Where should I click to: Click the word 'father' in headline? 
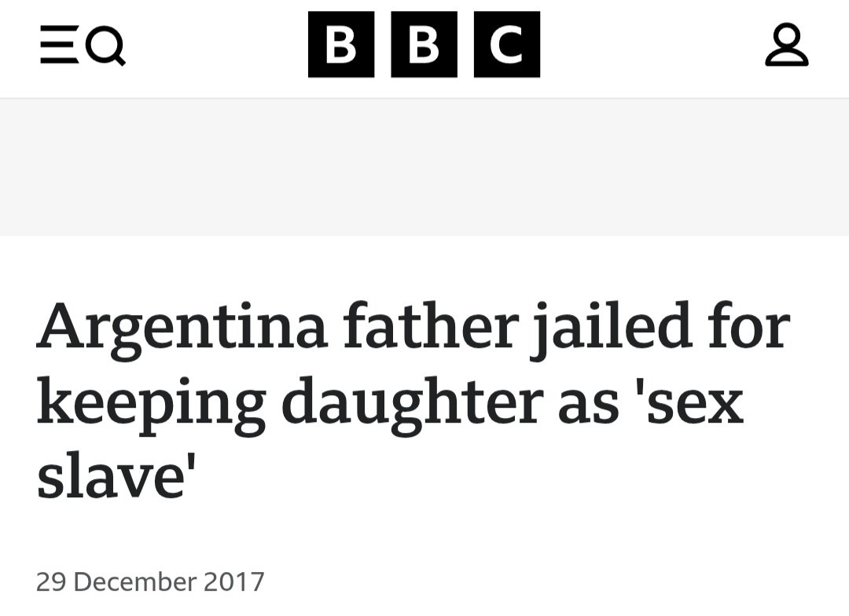[428, 326]
